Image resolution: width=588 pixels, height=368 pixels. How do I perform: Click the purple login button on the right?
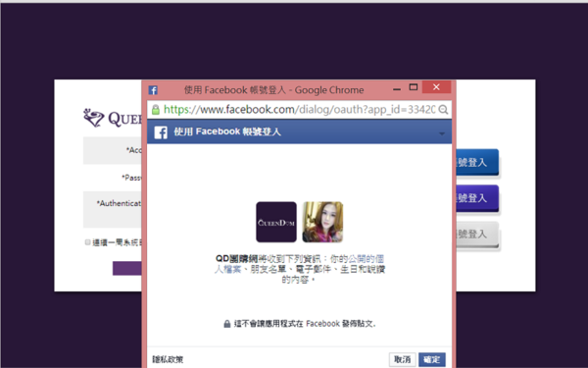click(x=477, y=198)
